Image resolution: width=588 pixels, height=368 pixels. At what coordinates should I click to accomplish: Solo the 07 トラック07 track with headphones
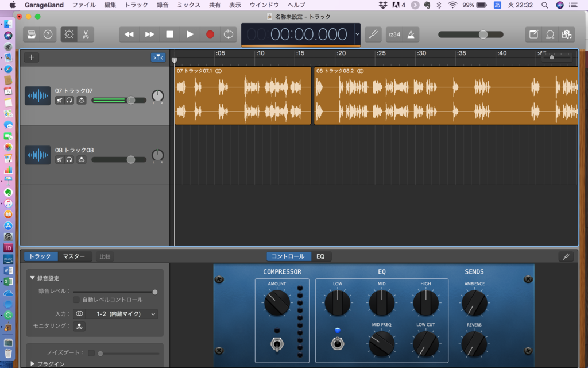pos(69,100)
